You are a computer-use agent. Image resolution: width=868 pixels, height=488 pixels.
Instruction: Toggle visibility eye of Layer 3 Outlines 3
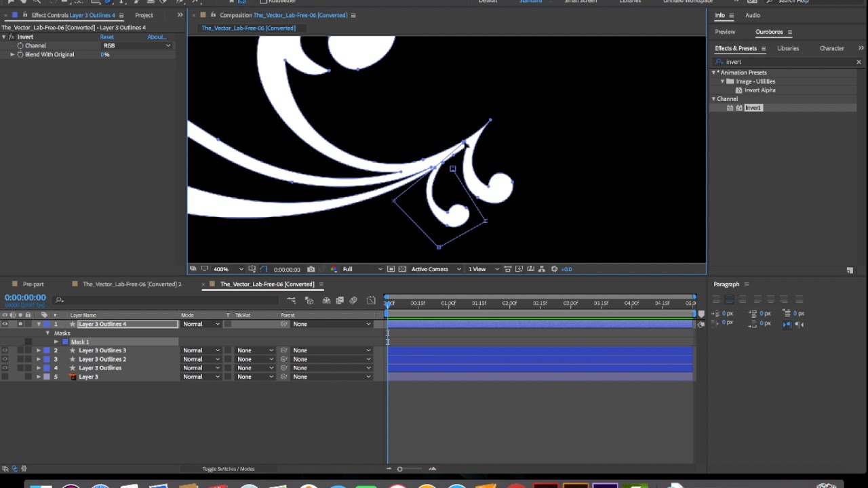pyautogui.click(x=5, y=350)
